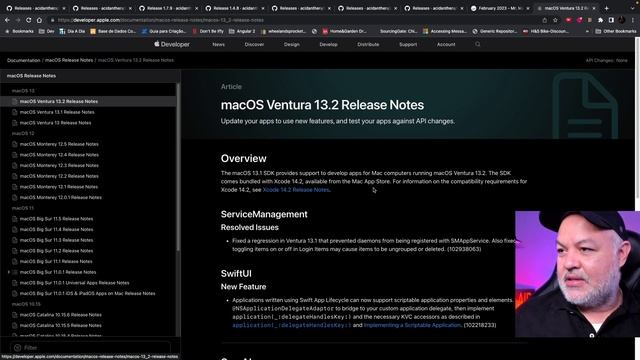The image size is (640, 360).
Task: Show the hidden bookmarks overflow chevron
Action: 587,31
